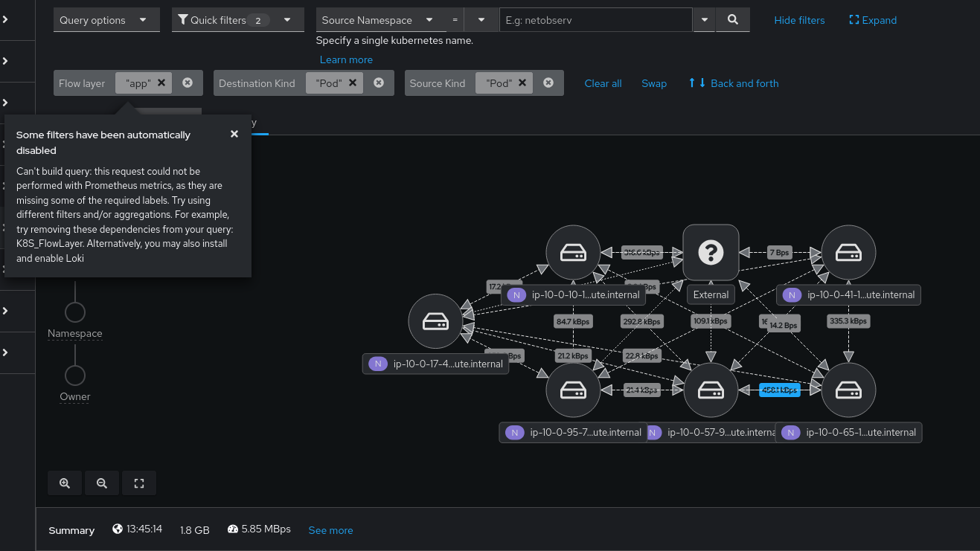
Task: Click the N badge on ip-10-0-41-1 label
Action: click(x=792, y=295)
